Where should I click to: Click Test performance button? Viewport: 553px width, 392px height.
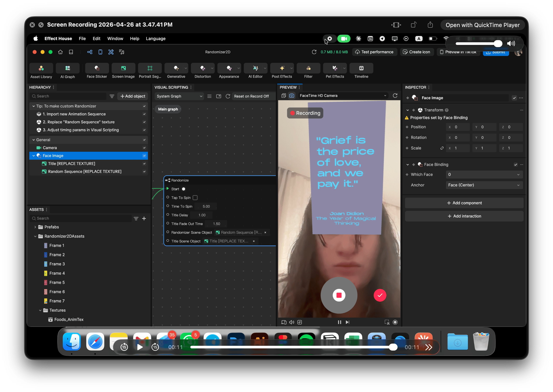tap(375, 52)
